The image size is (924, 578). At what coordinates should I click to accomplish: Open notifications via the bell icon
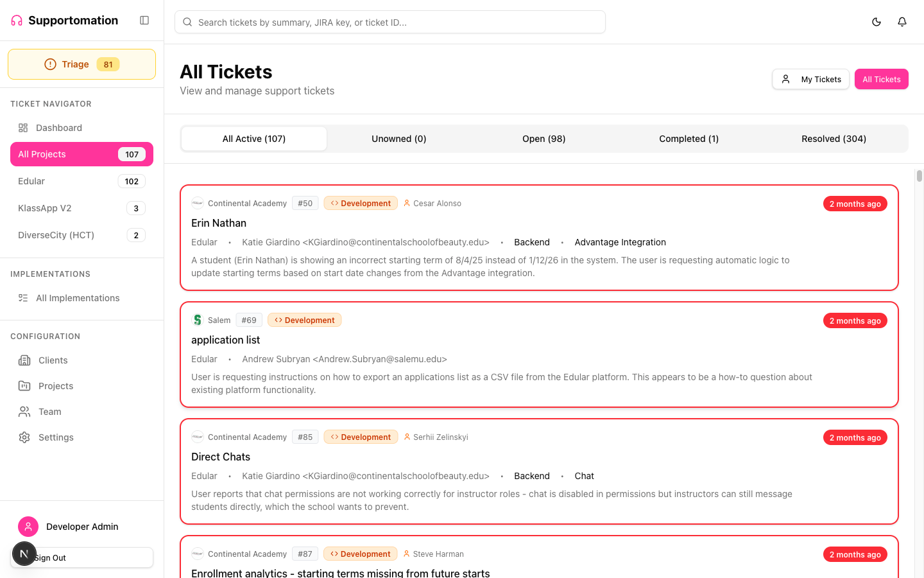click(902, 21)
